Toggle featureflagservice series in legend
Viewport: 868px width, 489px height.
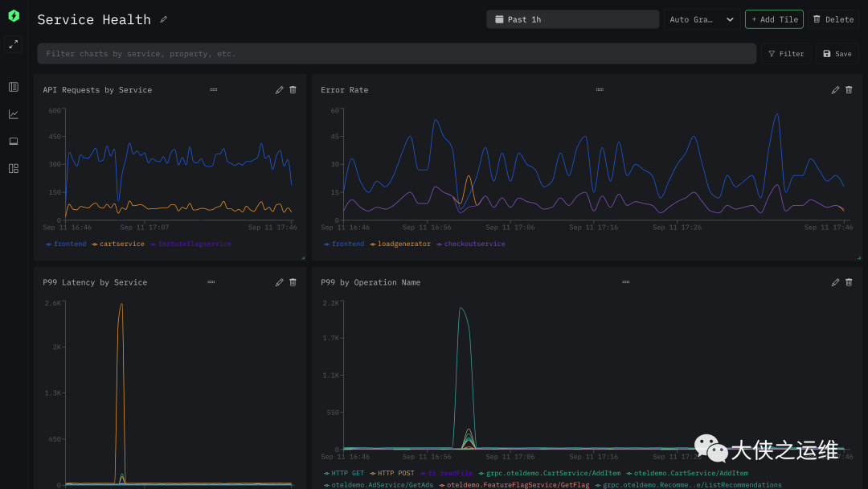tap(190, 244)
